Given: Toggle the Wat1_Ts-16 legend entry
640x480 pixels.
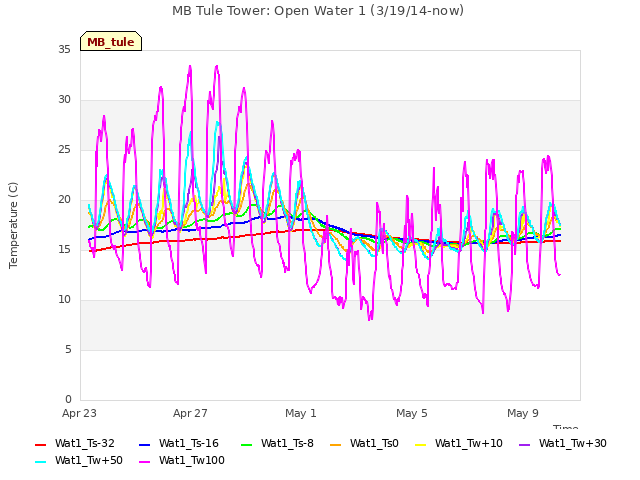Looking at the screenshot, I should (179, 443).
